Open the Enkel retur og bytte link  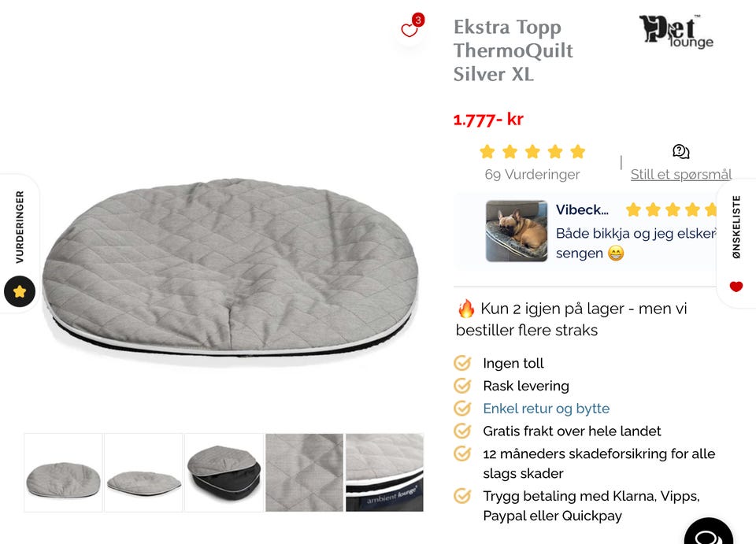coord(547,409)
